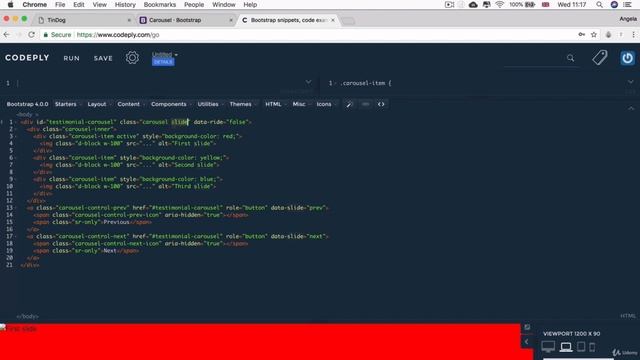
Task: Click the Chrome address bar URL
Action: click(x=118, y=35)
